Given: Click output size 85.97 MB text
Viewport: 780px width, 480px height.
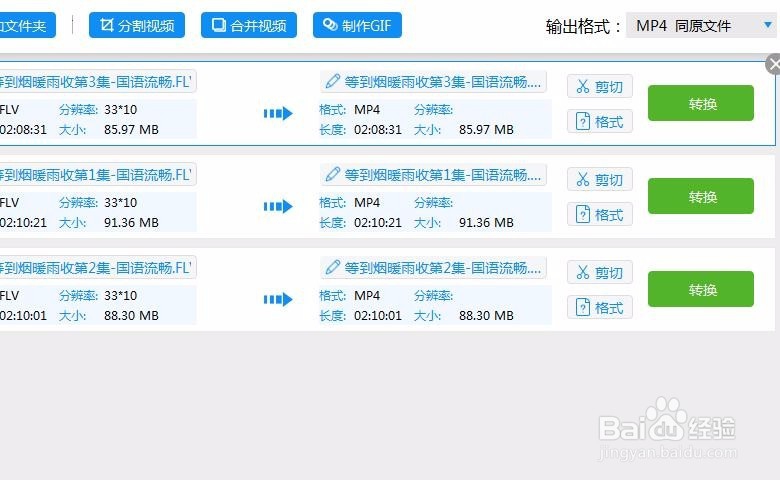Looking at the screenshot, I should coord(486,130).
